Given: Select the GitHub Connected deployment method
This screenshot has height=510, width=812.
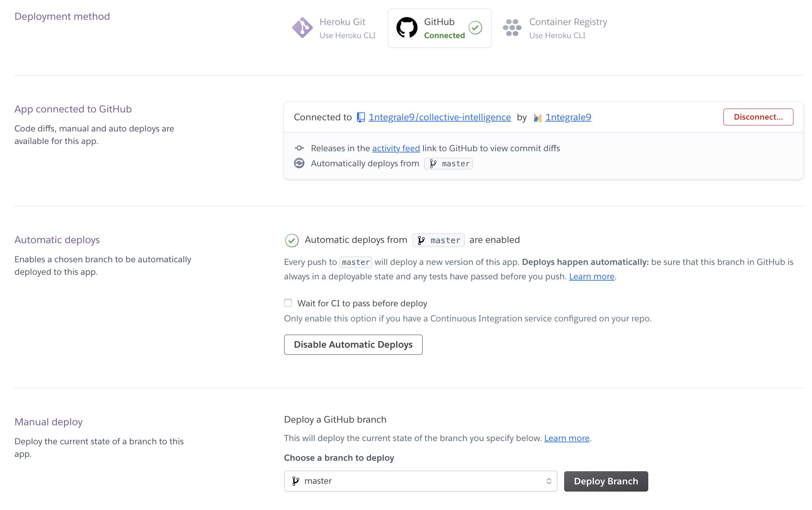Looking at the screenshot, I should (x=440, y=28).
